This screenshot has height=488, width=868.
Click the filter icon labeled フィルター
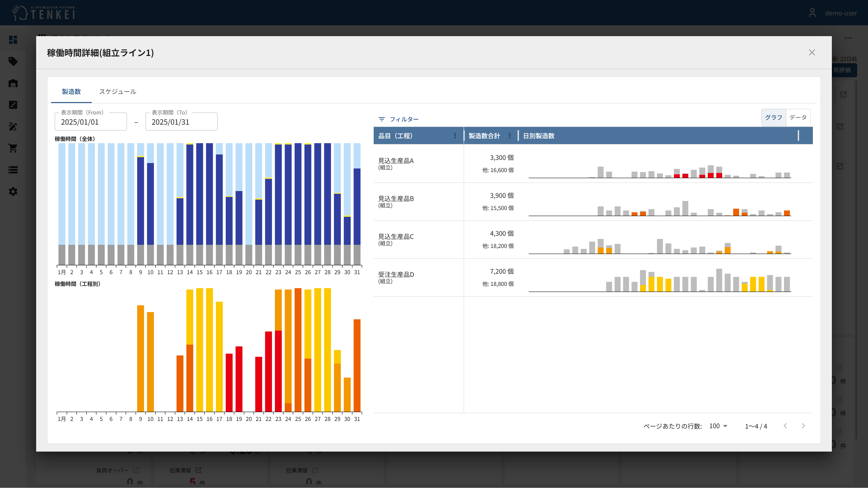coord(381,119)
